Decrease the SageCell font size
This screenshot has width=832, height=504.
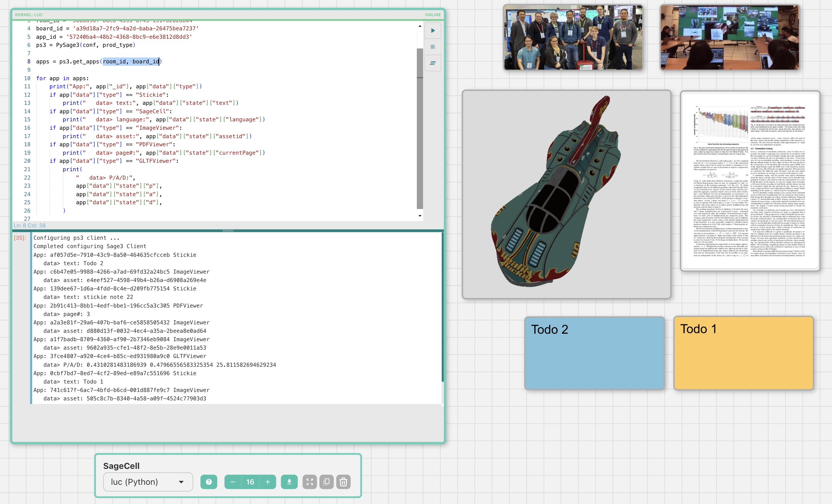(x=233, y=482)
